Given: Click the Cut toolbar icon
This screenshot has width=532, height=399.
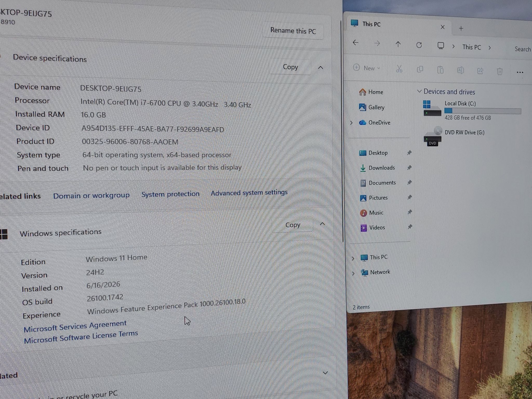Looking at the screenshot, I should point(399,69).
